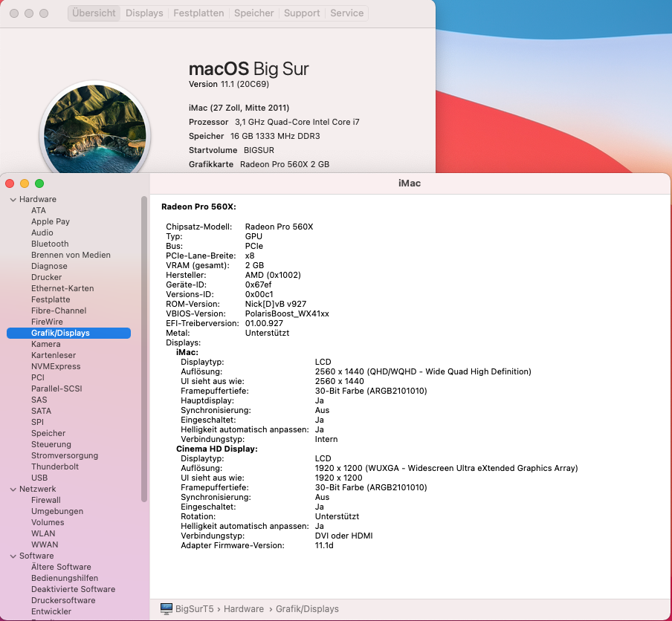
Task: Open the Support tab
Action: (300, 13)
